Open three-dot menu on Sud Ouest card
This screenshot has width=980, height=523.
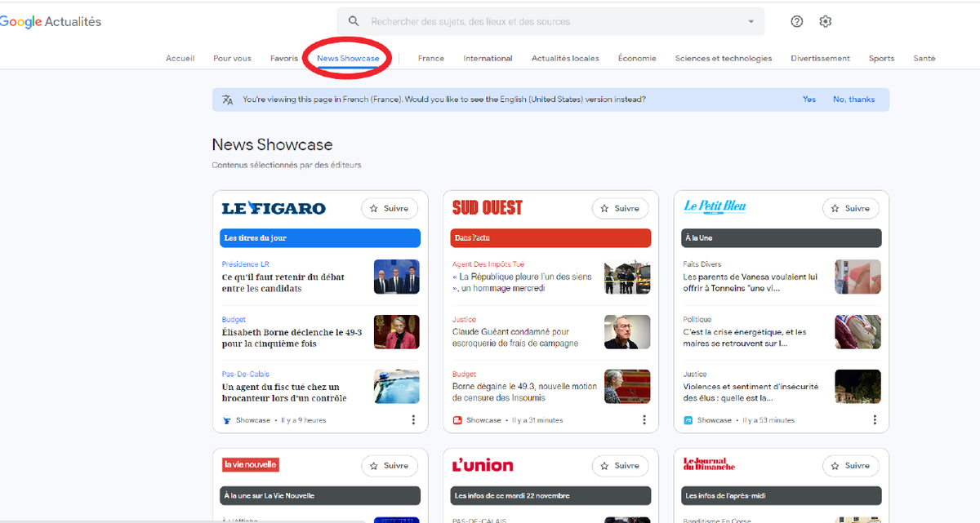pyautogui.click(x=644, y=420)
